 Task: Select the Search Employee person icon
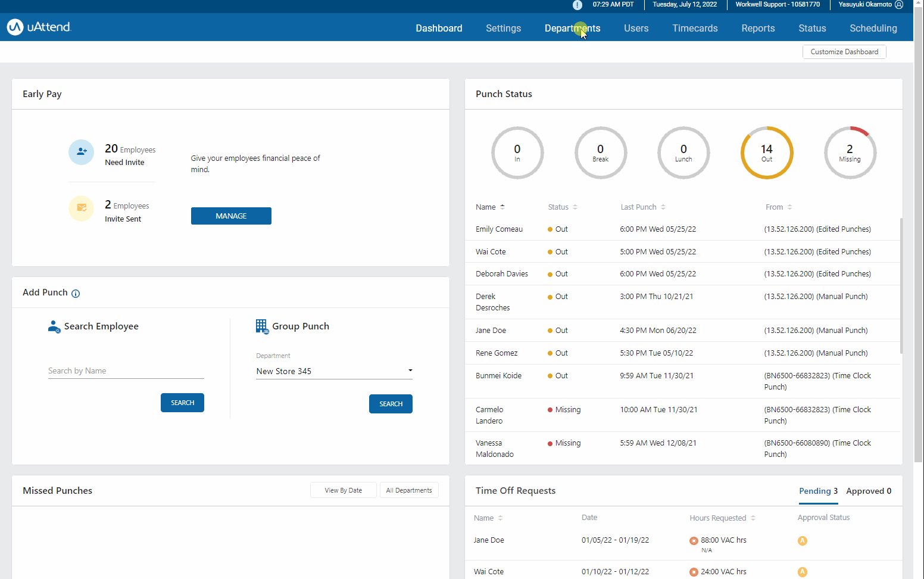point(54,326)
